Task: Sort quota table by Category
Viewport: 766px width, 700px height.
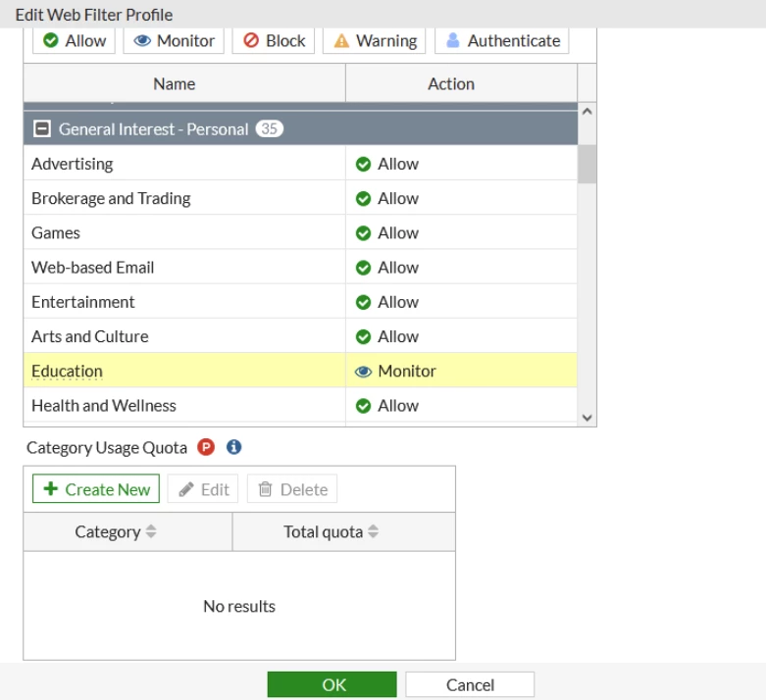Action: click(x=128, y=532)
